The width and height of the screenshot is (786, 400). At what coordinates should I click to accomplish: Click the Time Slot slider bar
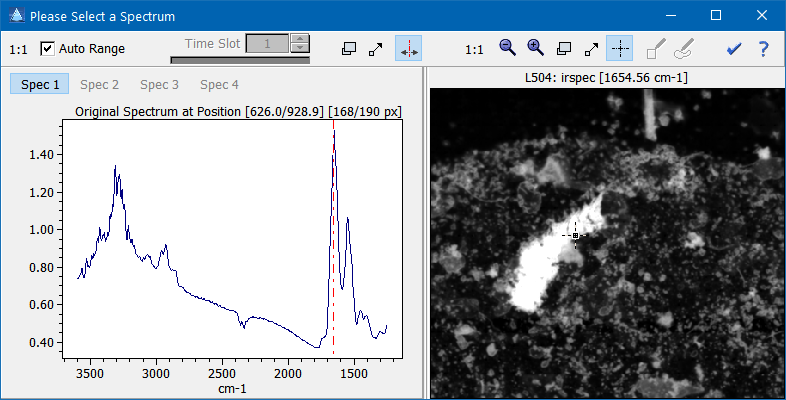click(240, 60)
